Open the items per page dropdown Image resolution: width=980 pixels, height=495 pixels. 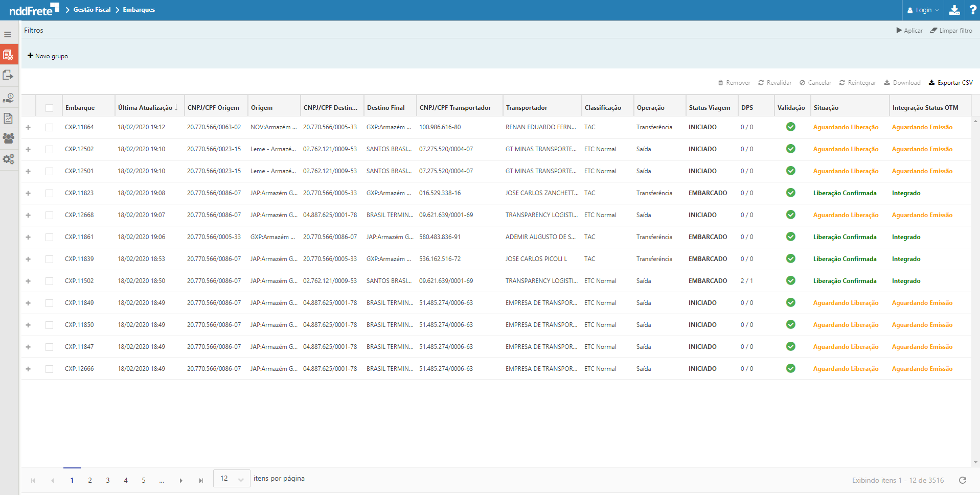coord(232,479)
